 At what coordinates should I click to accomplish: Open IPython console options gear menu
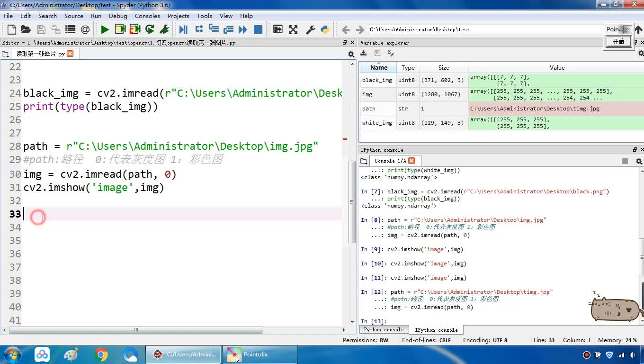tap(638, 161)
